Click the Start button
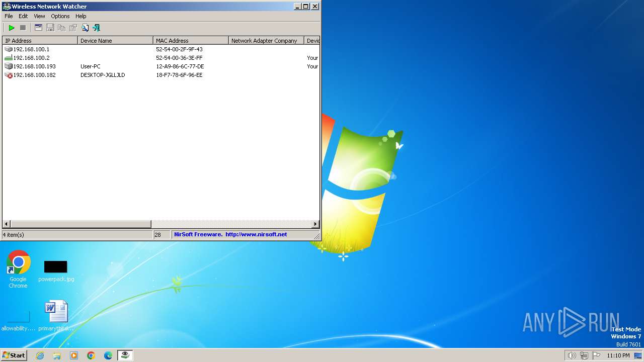 pos(14,355)
